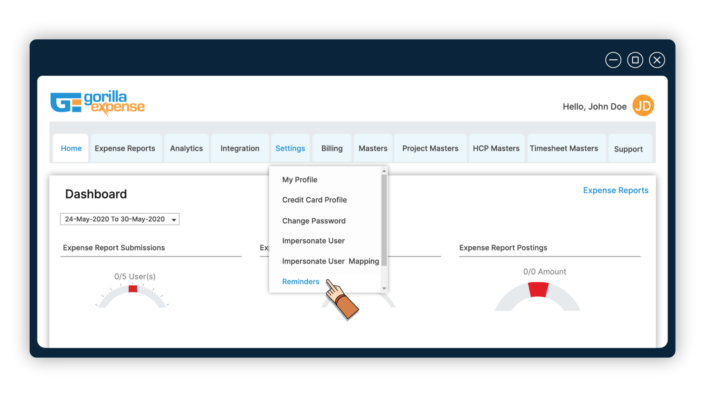
Task: Open the date range dropdown
Action: point(120,219)
